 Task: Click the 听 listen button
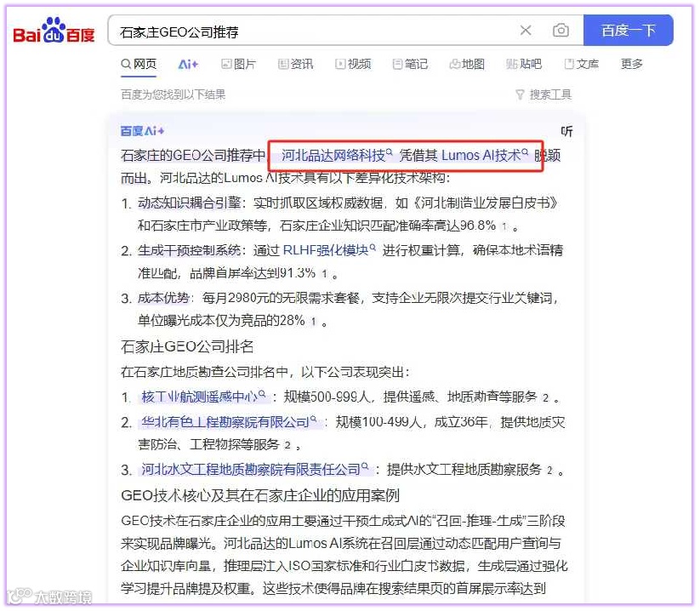pyautogui.click(x=566, y=131)
